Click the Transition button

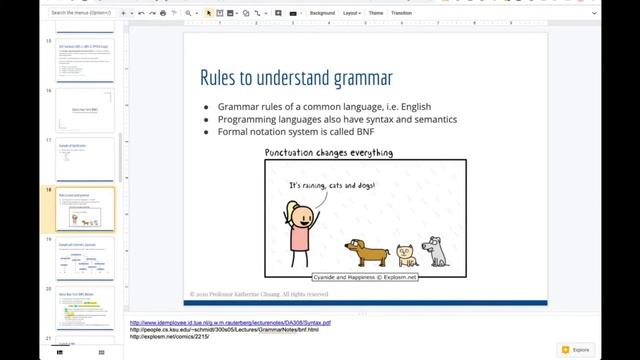401,13
